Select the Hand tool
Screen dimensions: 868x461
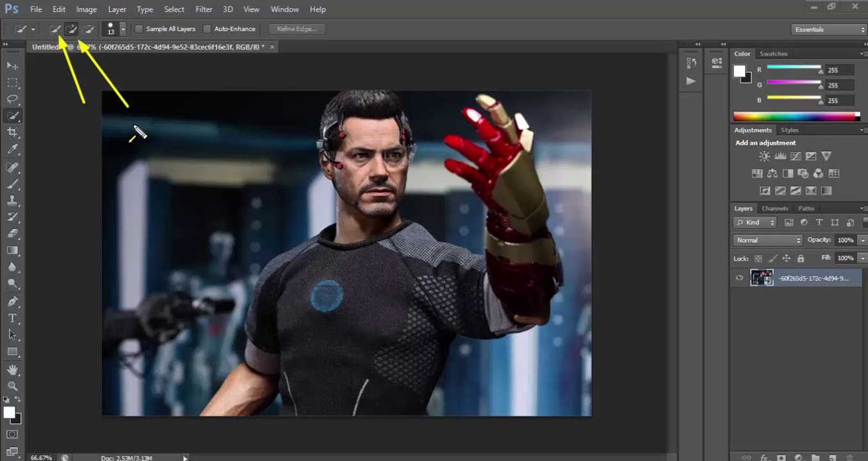click(12, 369)
